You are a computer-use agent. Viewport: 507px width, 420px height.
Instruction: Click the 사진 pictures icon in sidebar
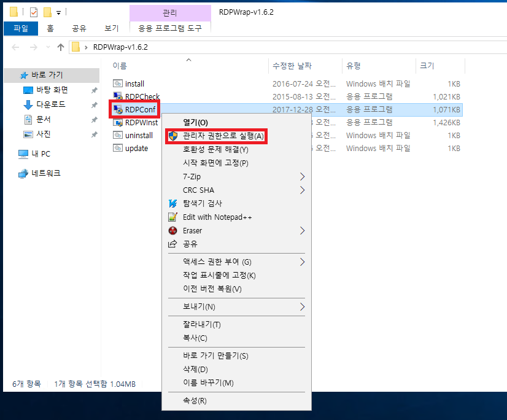tap(28, 134)
